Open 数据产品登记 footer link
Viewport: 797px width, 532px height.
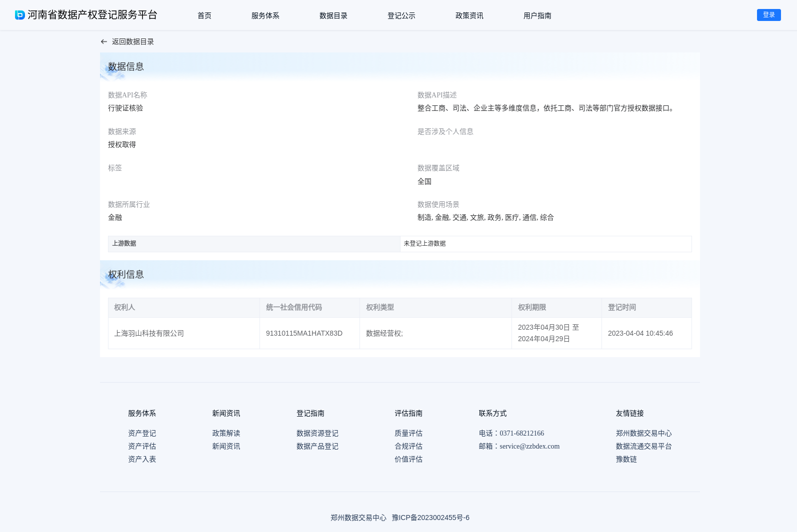click(317, 446)
